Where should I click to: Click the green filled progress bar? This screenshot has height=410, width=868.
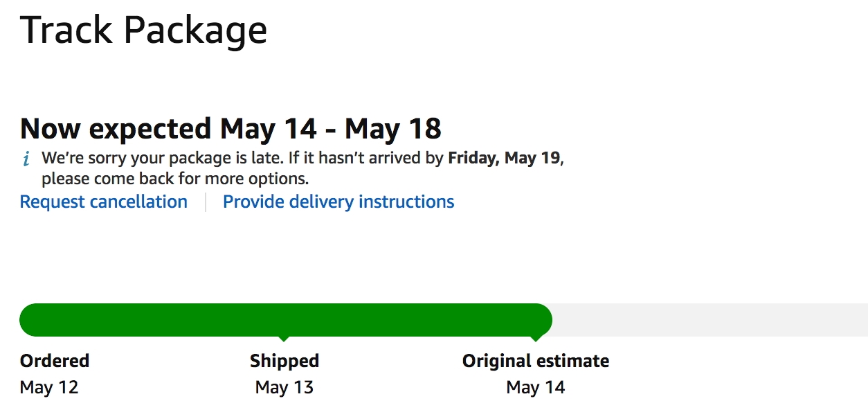coord(286,320)
